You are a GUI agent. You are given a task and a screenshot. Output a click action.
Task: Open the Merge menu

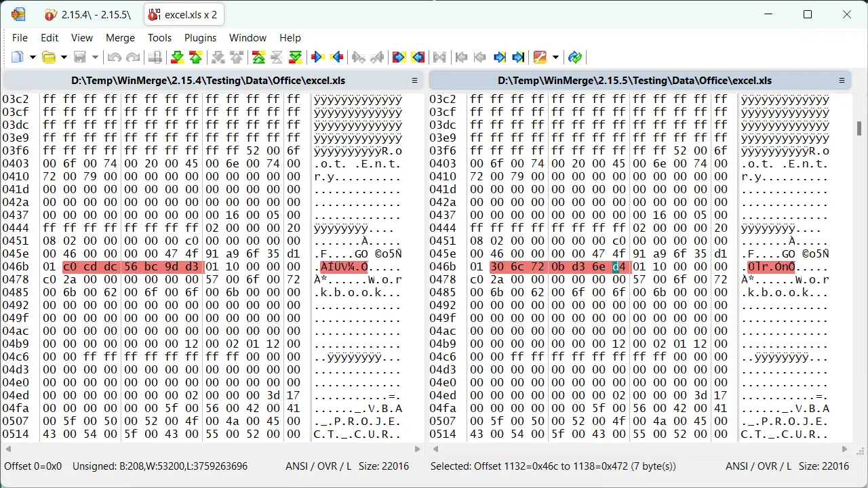pos(120,38)
